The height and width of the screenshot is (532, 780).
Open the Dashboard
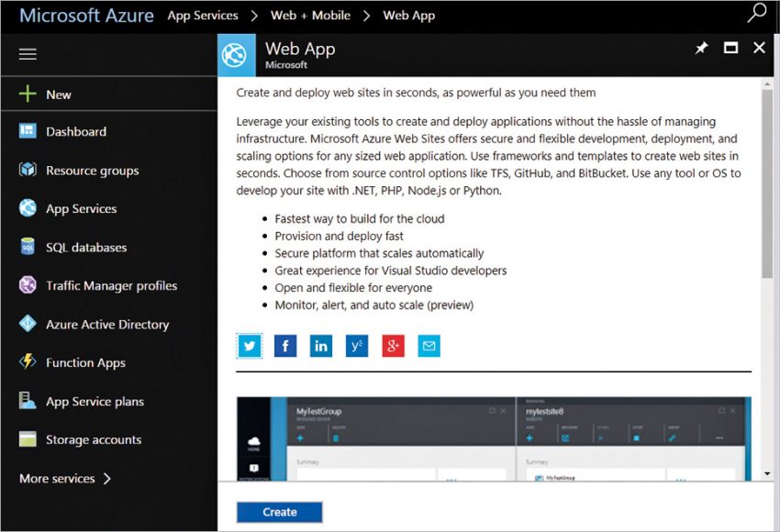point(76,131)
